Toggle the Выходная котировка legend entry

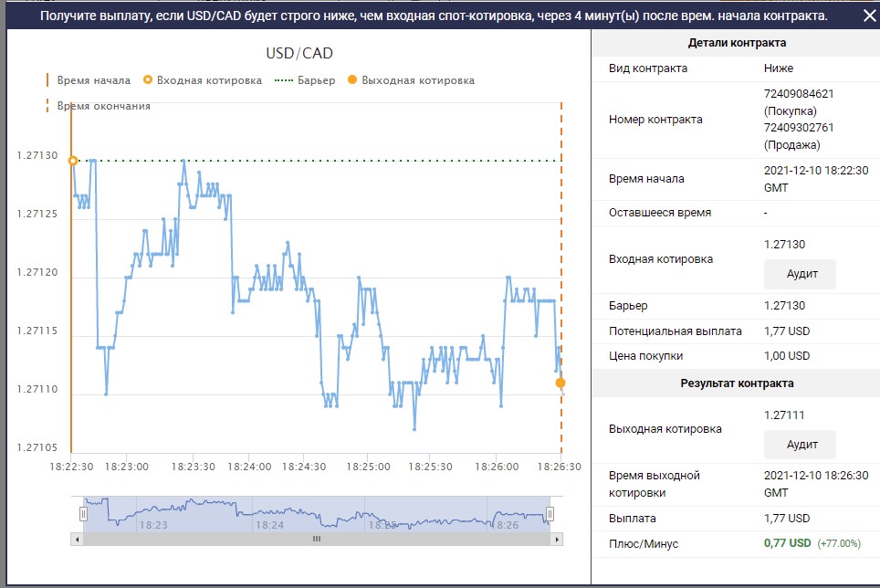(411, 80)
